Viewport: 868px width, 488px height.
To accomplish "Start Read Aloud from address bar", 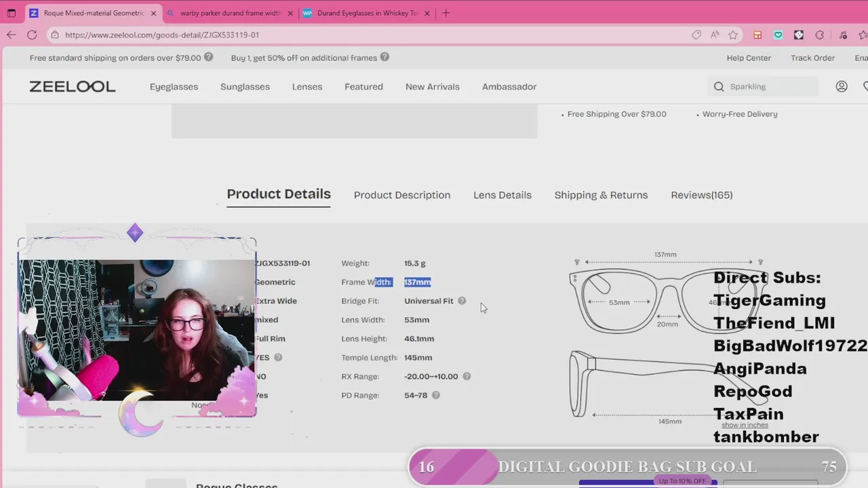I will [x=715, y=35].
